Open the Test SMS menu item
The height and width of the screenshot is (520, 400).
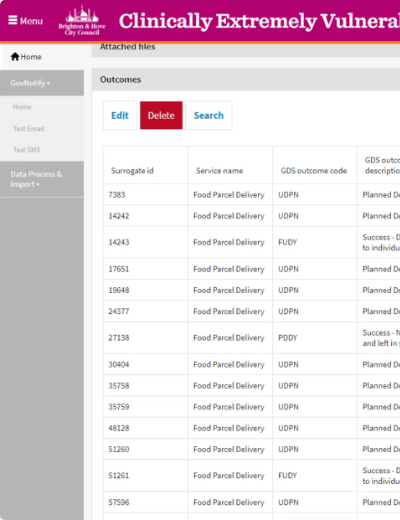(x=27, y=150)
